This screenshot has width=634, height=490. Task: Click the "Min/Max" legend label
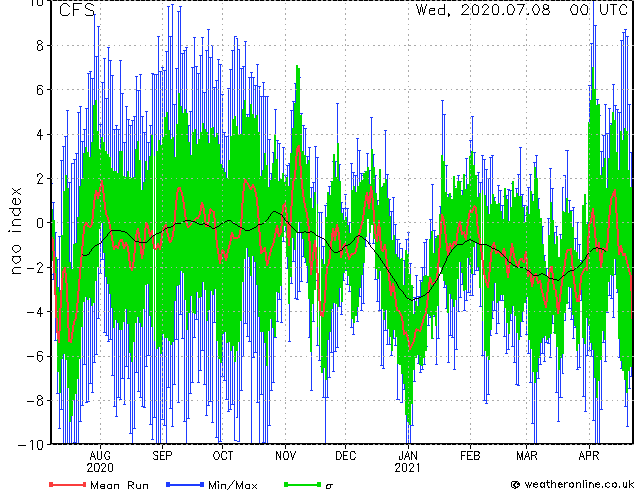(233, 485)
